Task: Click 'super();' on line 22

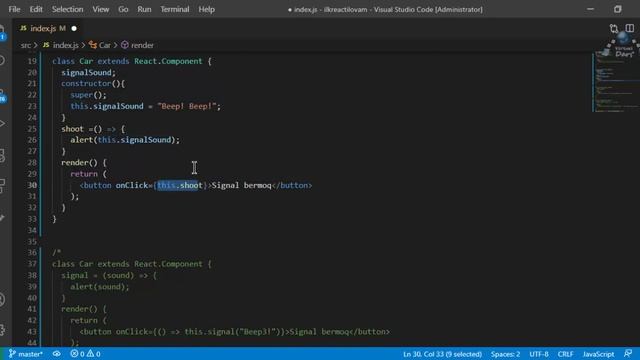Action: [88, 95]
